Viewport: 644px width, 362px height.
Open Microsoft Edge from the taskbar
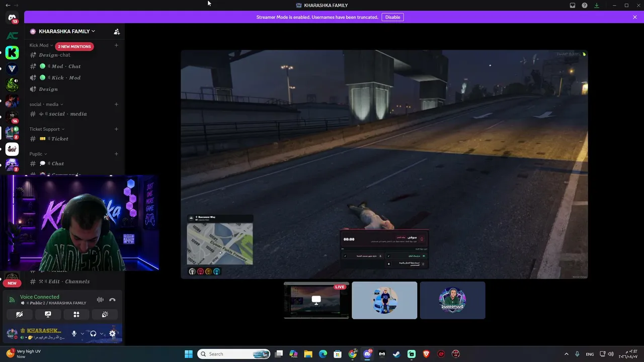323,354
